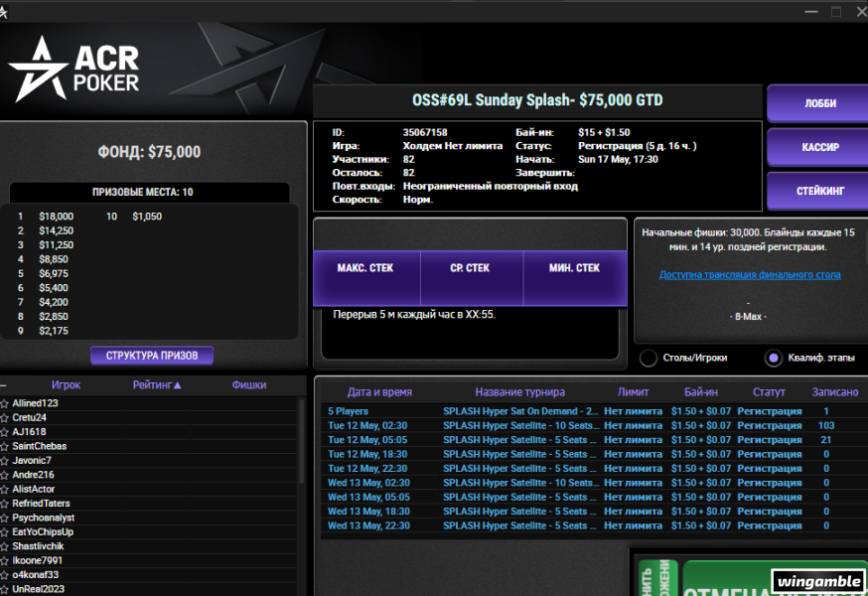Go to the ЛОББИ lobby
868x596 pixels.
click(x=818, y=103)
